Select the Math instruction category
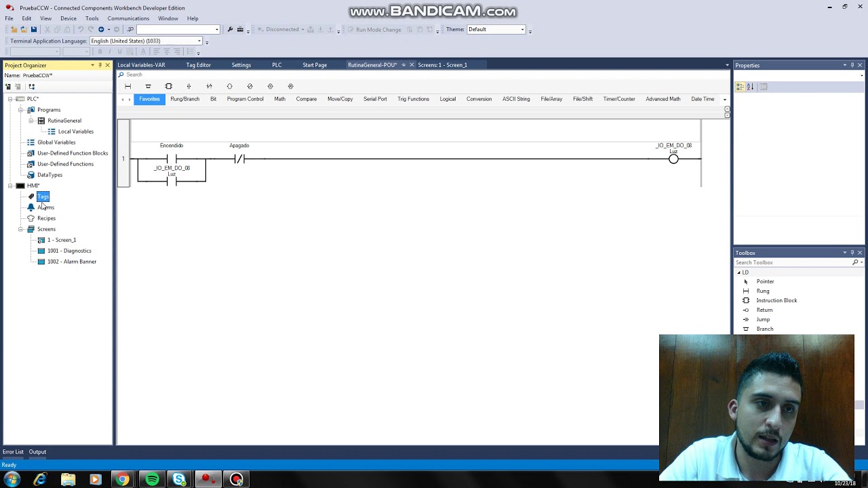This screenshot has width=868, height=488. (x=279, y=99)
